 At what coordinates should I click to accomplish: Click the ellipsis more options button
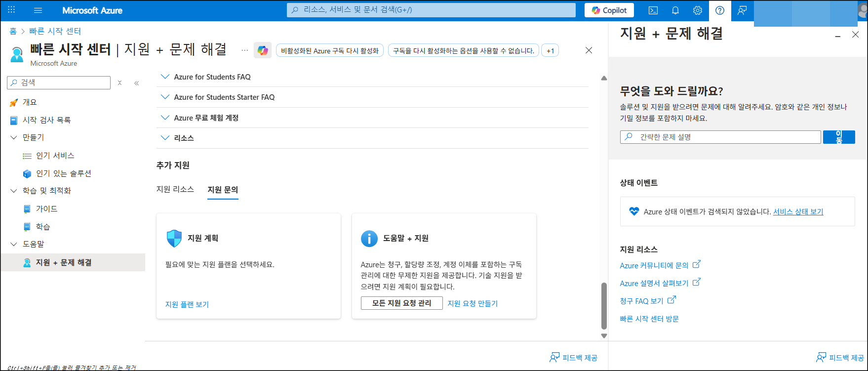coord(244,50)
